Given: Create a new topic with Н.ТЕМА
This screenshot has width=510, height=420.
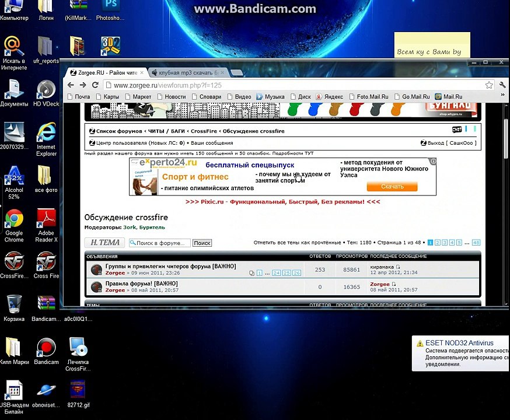Looking at the screenshot, I should click(105, 243).
